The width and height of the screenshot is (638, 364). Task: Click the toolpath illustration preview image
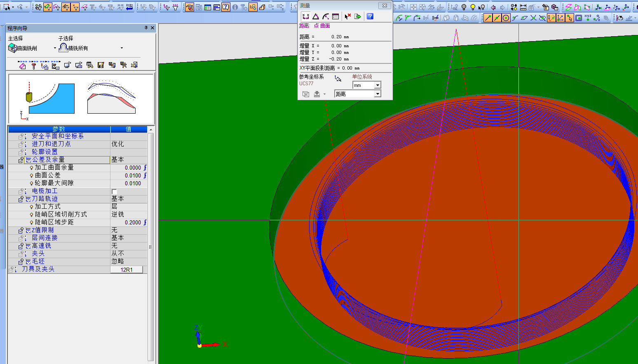(81, 98)
